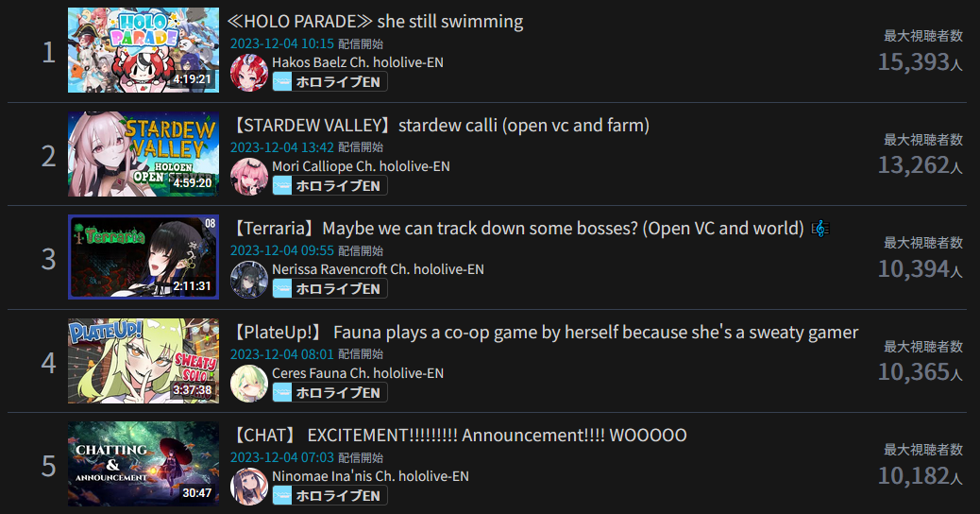Viewport: 980px width, 514px height.
Task: Visit Mori Calliope Ch. hololive-EN channel name
Action: [361, 166]
